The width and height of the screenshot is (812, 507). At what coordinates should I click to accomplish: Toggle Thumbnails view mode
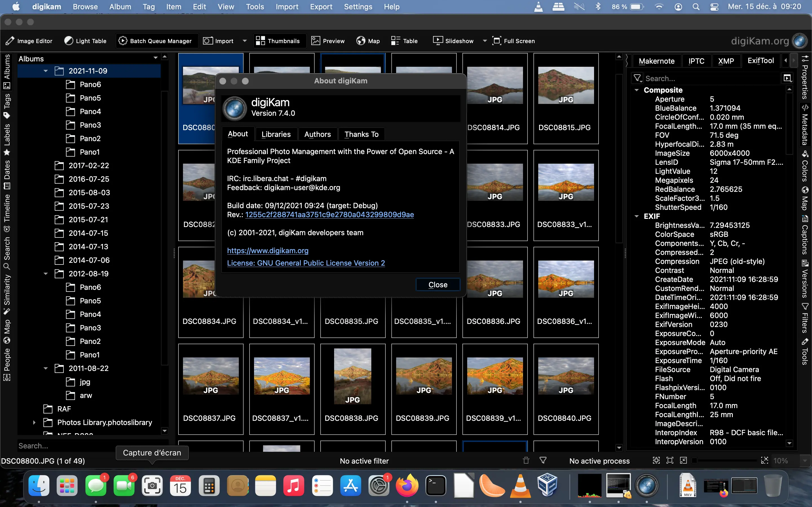(x=279, y=41)
